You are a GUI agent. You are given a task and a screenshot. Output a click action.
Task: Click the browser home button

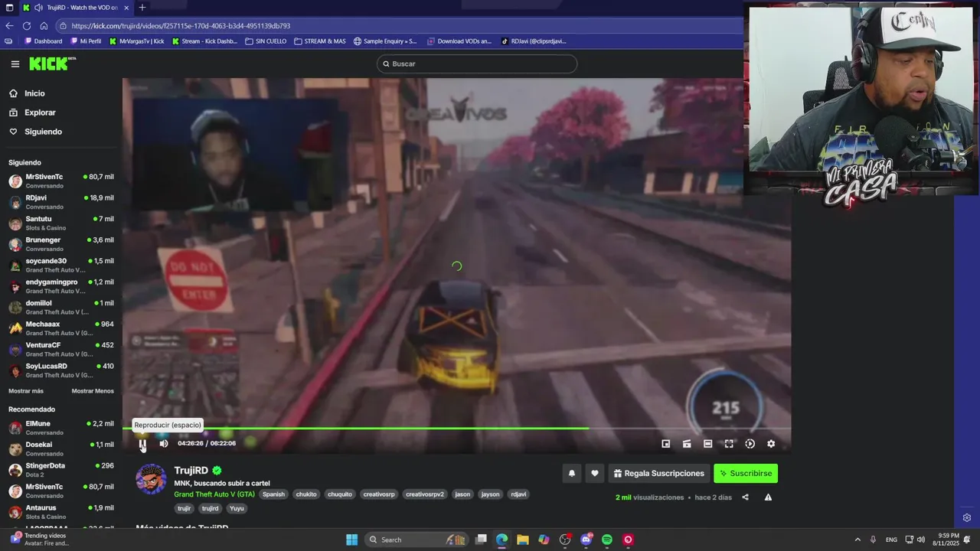coord(44,26)
